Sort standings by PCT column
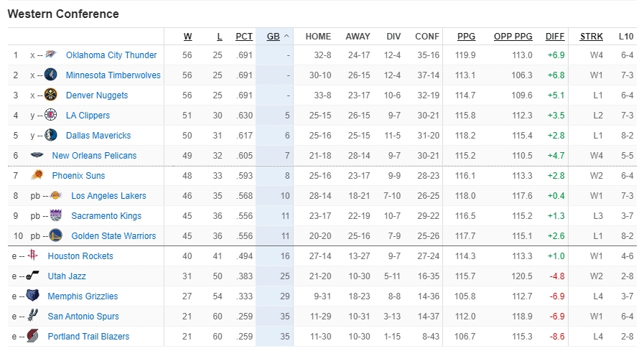Image resolution: width=644 pixels, height=351 pixels. click(x=244, y=37)
